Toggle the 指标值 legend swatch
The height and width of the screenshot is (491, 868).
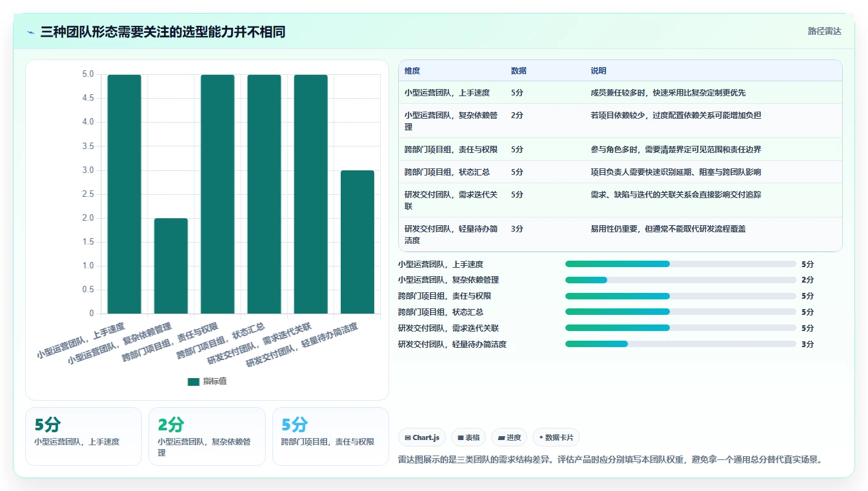tap(194, 381)
